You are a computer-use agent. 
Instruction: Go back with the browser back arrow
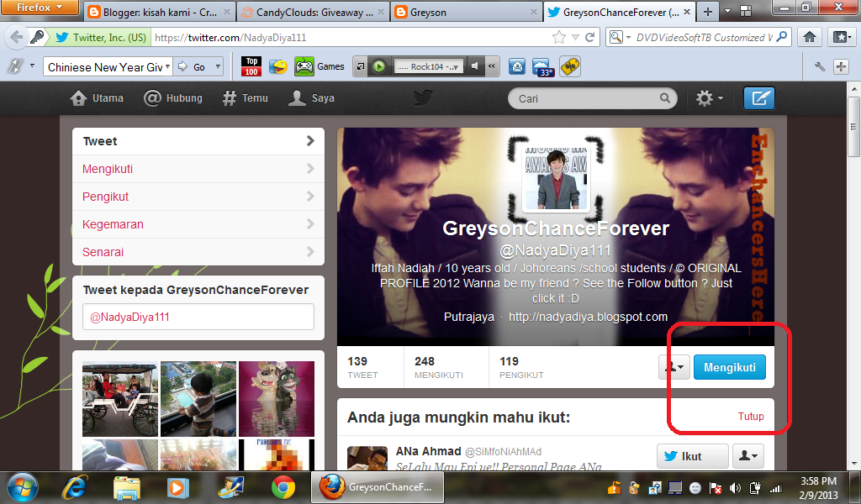click(x=17, y=37)
